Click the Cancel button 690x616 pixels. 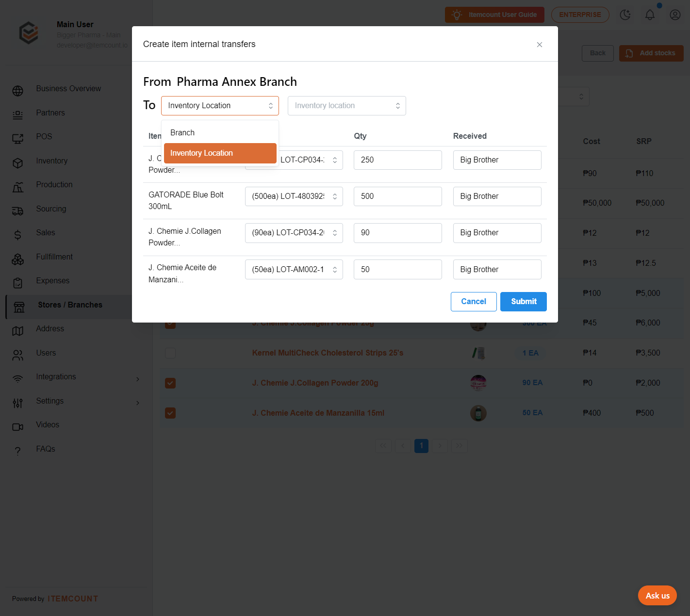click(474, 302)
